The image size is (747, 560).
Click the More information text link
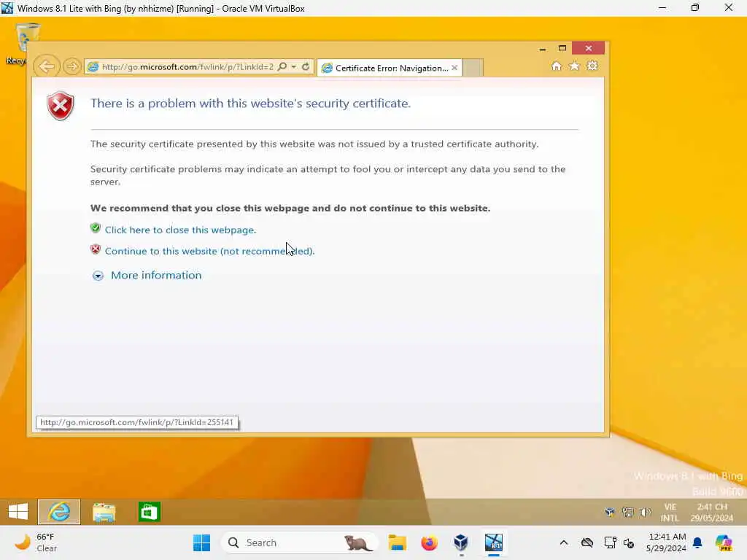(x=156, y=275)
